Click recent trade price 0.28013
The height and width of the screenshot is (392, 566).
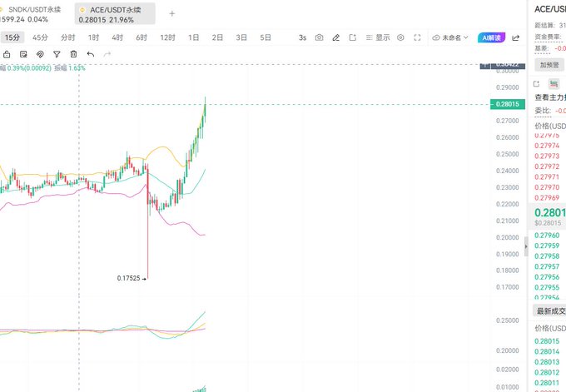[547, 362]
